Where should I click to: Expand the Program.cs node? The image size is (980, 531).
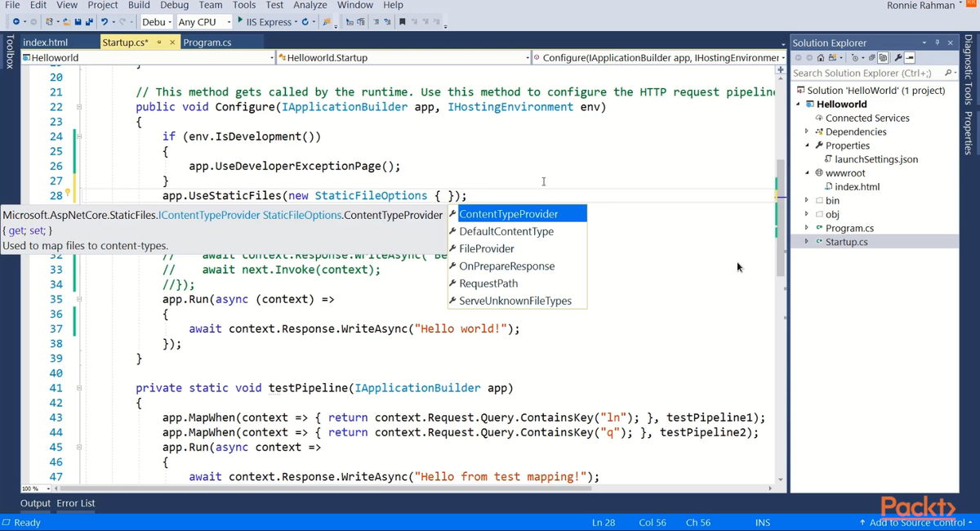coord(807,228)
